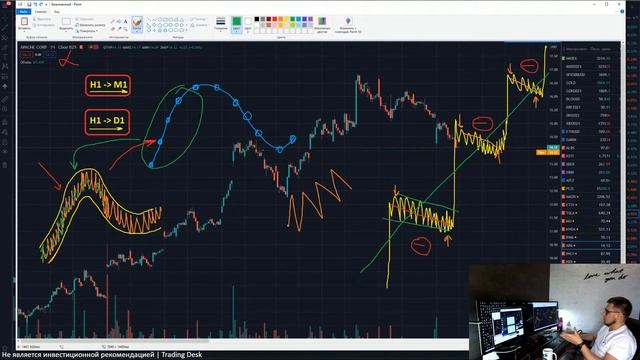Click the Вырезать cut button
640x360 pixels.
(42, 19)
